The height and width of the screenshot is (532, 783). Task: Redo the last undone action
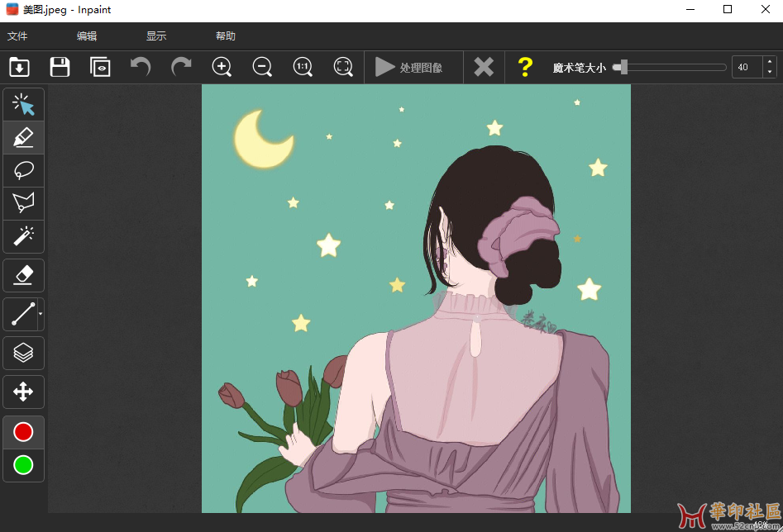click(x=181, y=67)
